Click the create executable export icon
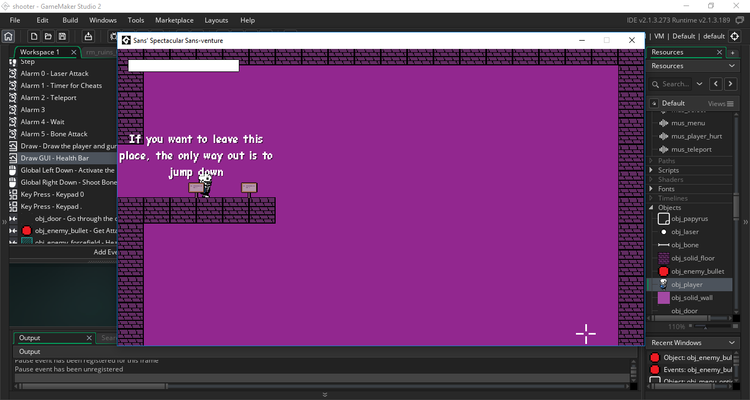This screenshot has width=750, height=400. pos(88,36)
